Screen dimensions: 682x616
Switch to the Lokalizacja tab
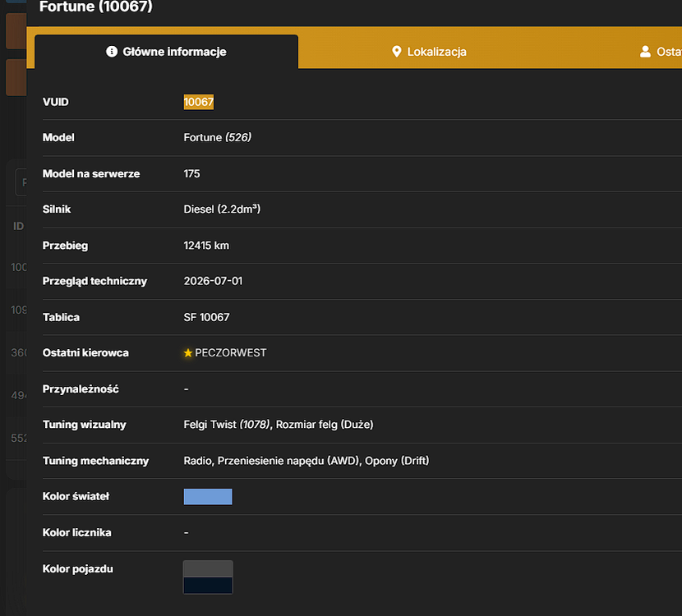point(429,52)
